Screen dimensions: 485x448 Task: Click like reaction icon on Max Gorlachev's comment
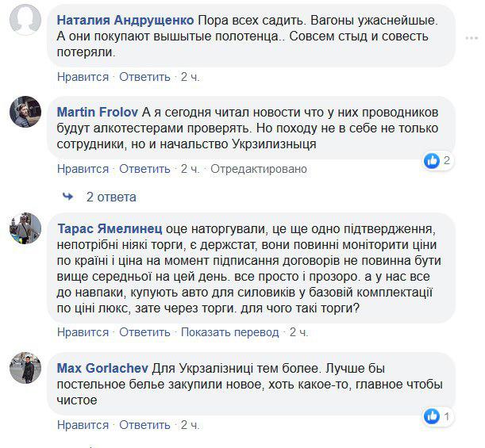[x=433, y=417]
